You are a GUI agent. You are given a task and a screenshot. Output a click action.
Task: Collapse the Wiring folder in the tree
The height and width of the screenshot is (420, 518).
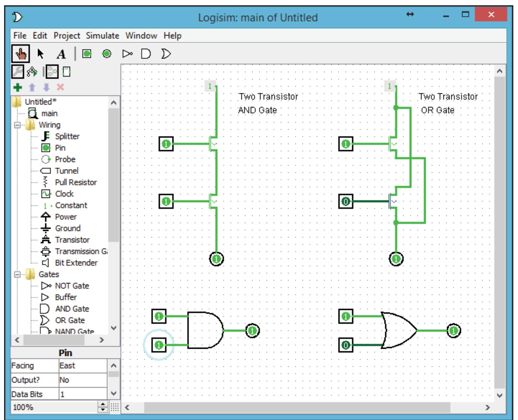pyautogui.click(x=17, y=125)
